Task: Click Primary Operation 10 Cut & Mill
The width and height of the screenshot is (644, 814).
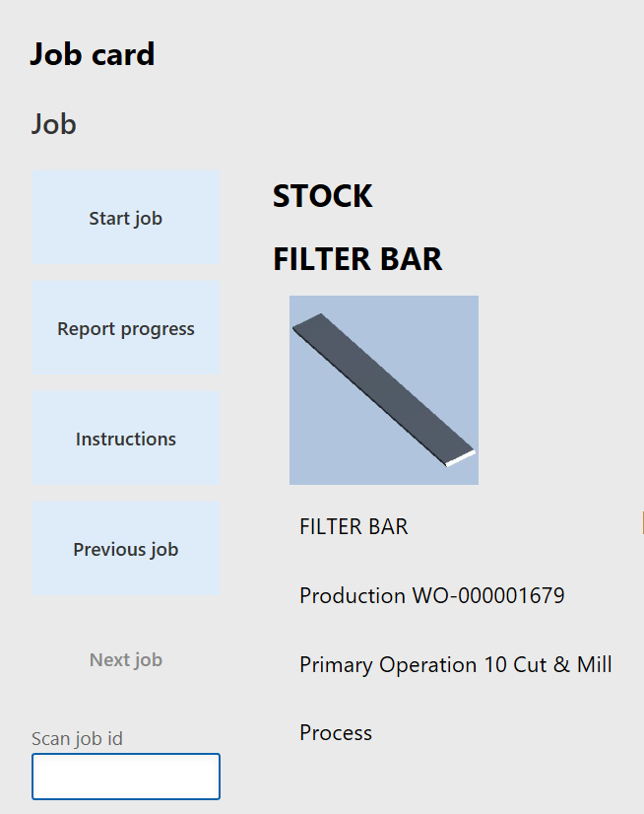Action: [454, 664]
